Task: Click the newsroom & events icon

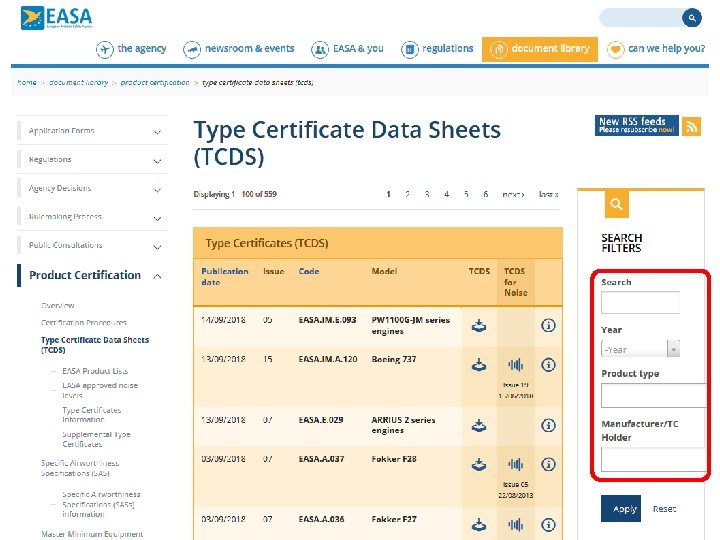Action: pos(192,49)
